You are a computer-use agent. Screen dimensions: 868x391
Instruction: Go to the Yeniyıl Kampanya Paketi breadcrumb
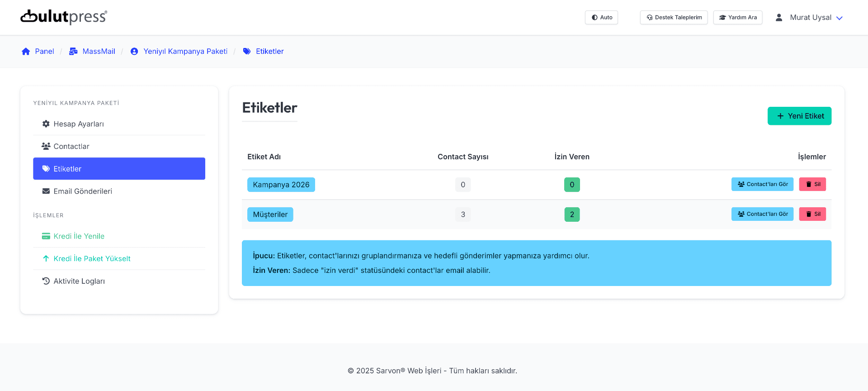(185, 52)
